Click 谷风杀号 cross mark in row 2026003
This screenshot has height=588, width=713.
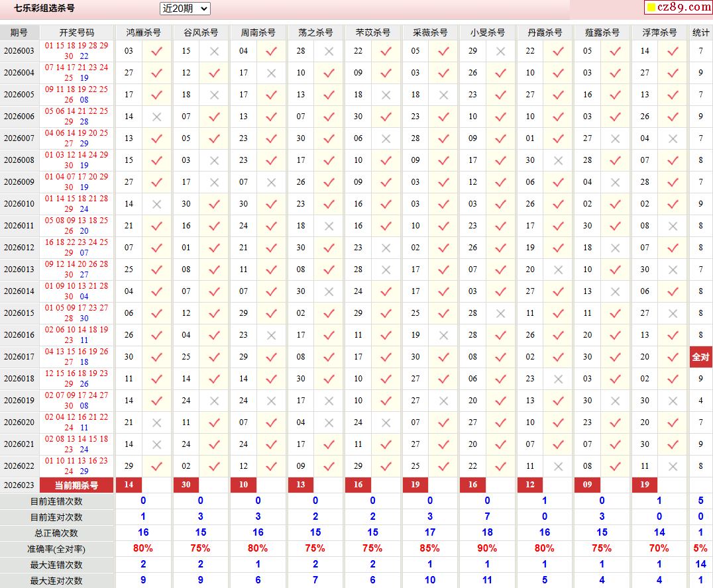pyautogui.click(x=214, y=51)
